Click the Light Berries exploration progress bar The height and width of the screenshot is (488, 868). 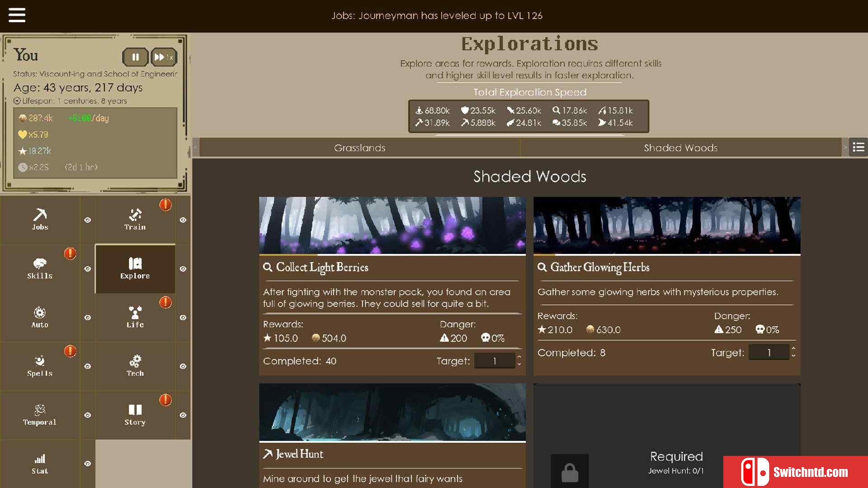(392, 255)
